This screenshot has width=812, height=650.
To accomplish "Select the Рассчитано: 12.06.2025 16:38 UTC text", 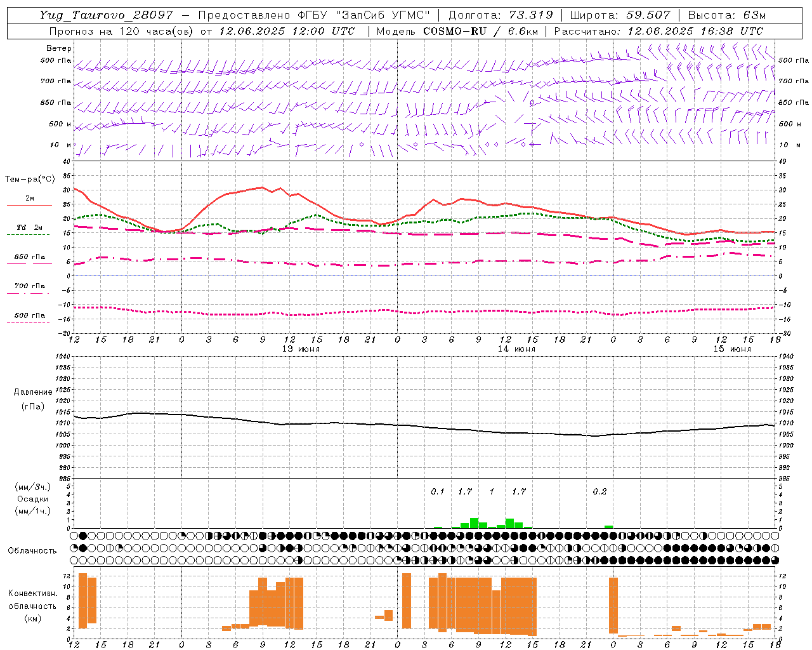I will pyautogui.click(x=658, y=31).
